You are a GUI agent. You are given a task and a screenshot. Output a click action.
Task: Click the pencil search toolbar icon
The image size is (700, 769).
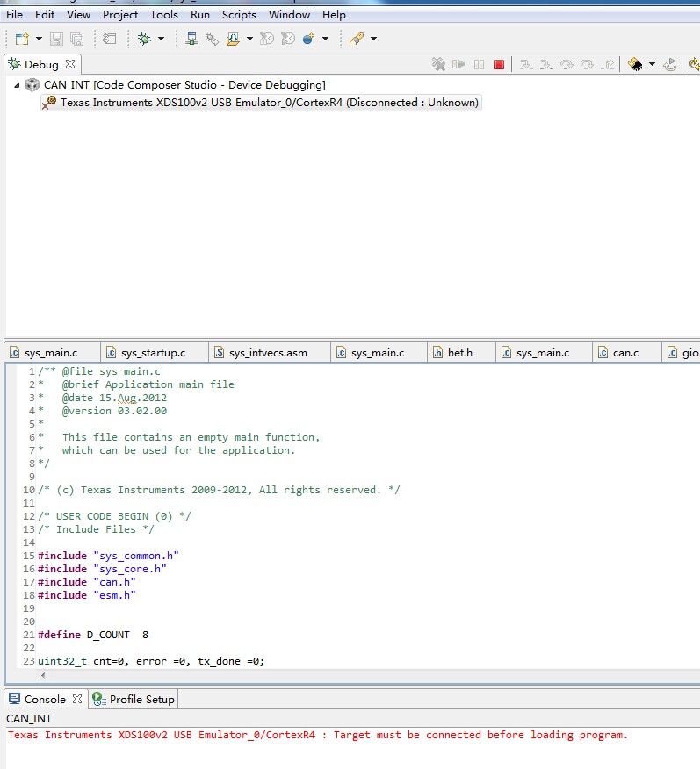tap(356, 39)
